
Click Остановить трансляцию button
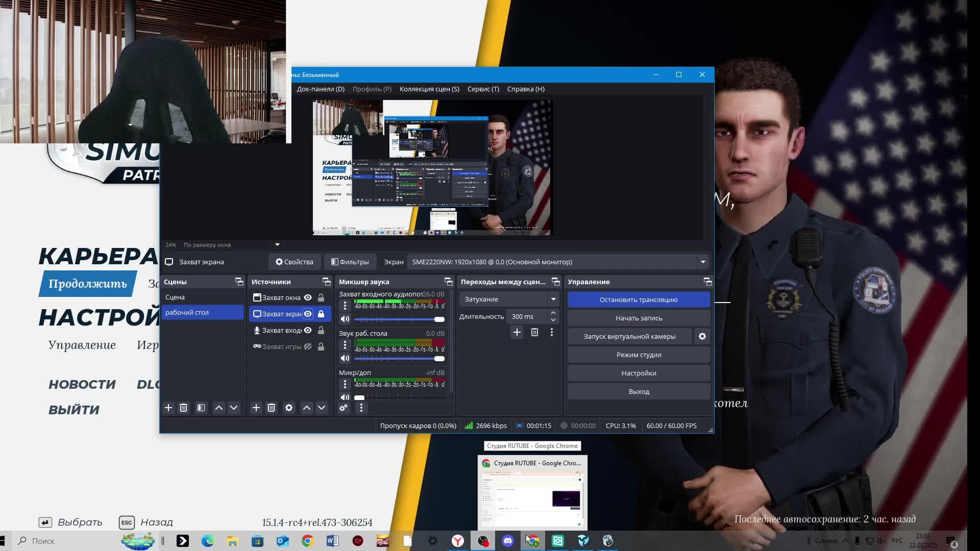tap(639, 299)
